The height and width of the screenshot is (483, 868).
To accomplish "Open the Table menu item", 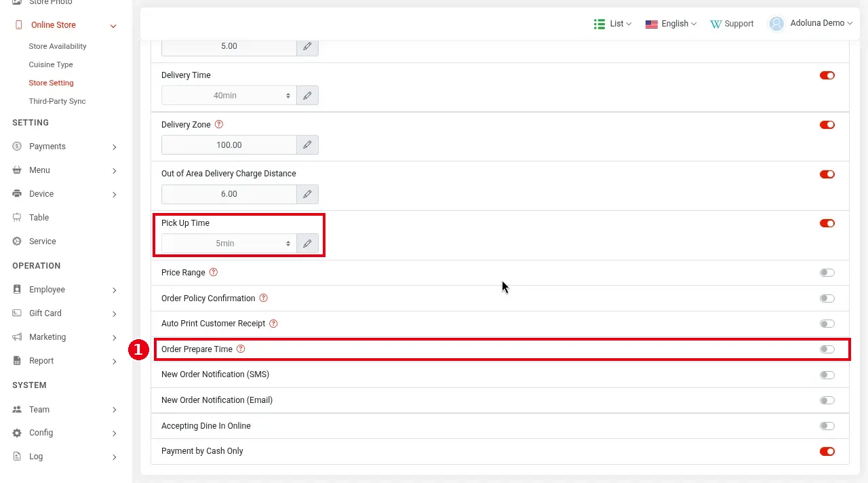I will 39,218.
